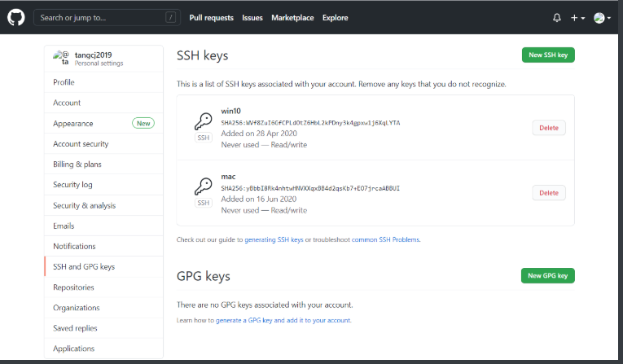Click the win10 key title
This screenshot has height=364, width=623.
[x=230, y=111]
